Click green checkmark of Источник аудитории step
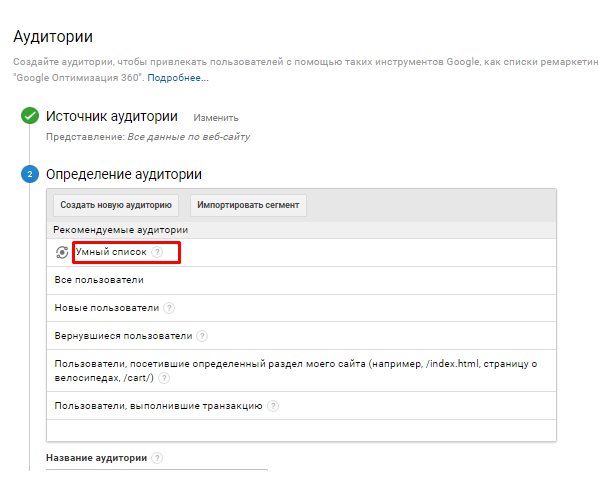Screen dimensions: 598x486 30,116
